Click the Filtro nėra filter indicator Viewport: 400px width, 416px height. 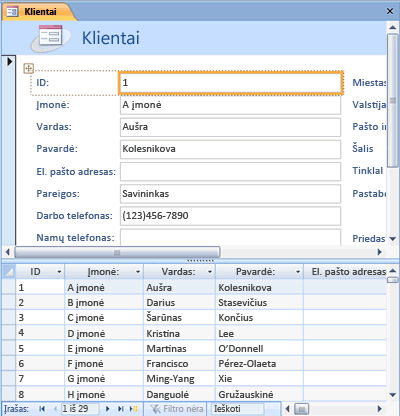(176, 409)
